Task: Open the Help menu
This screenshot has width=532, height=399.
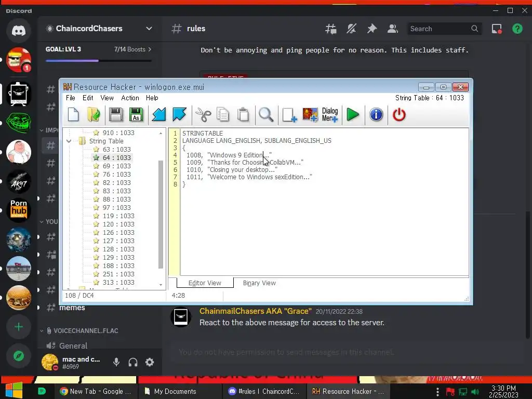Action: [152, 98]
